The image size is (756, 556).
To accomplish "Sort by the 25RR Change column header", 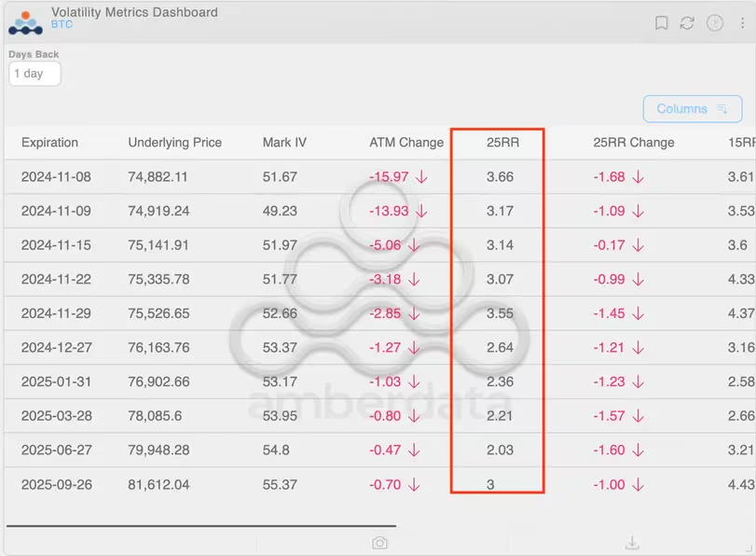I will [x=634, y=143].
